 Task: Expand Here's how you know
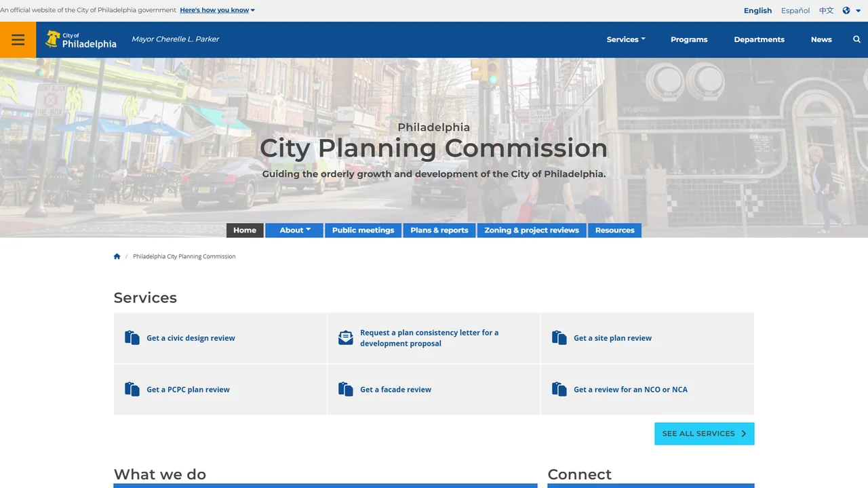[217, 10]
